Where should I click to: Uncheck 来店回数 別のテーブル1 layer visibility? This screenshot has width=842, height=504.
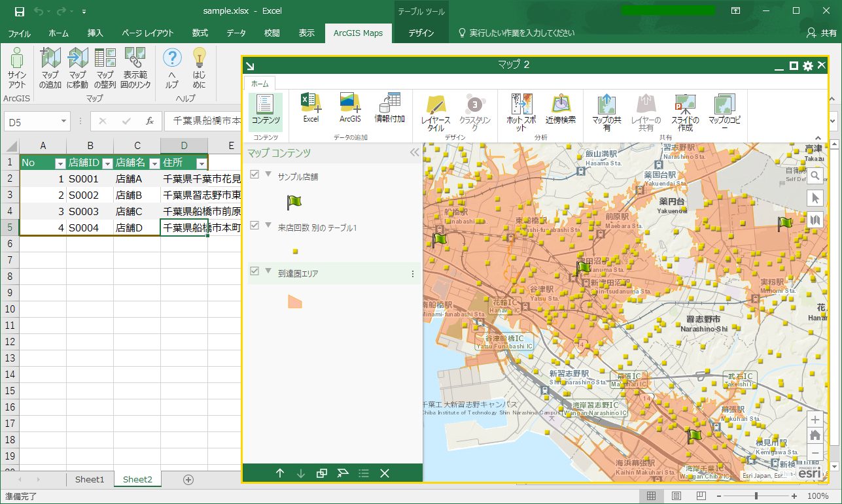coord(255,226)
